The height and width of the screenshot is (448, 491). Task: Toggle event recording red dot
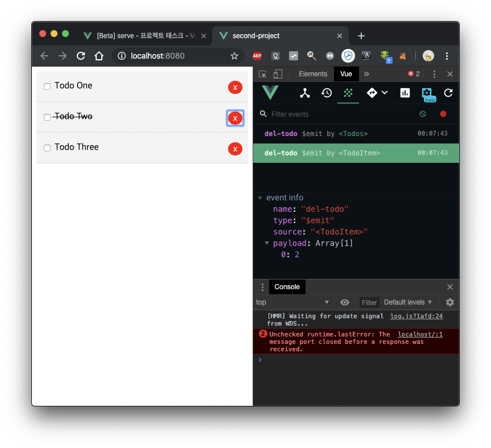click(443, 114)
